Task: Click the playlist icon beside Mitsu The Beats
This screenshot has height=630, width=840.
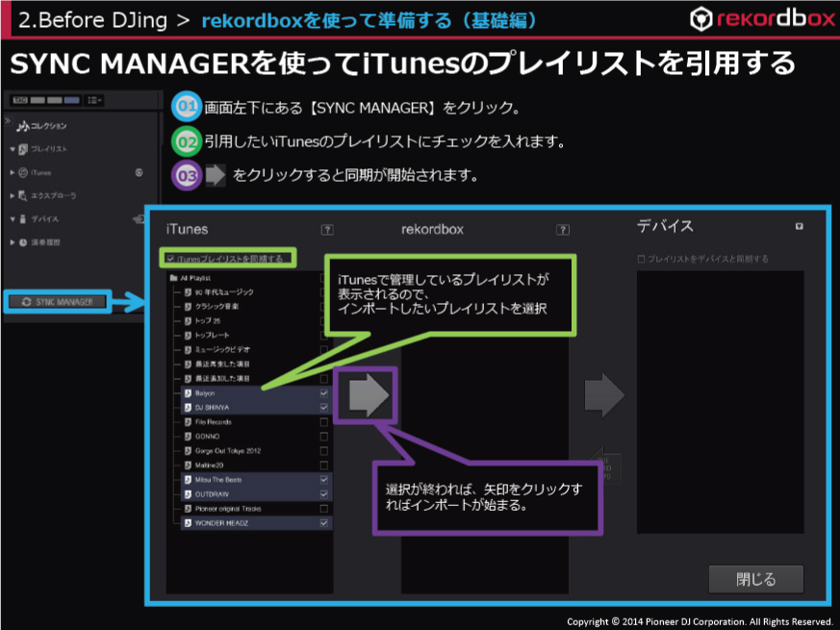Action: [188, 479]
